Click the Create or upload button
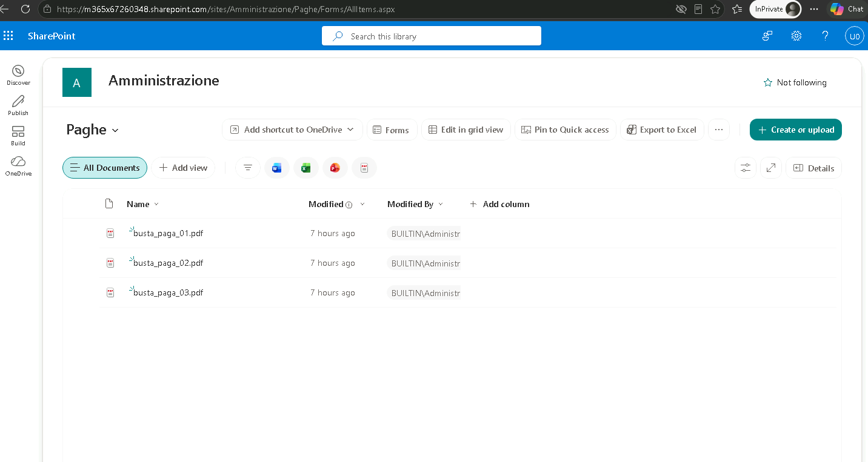 pyautogui.click(x=796, y=130)
